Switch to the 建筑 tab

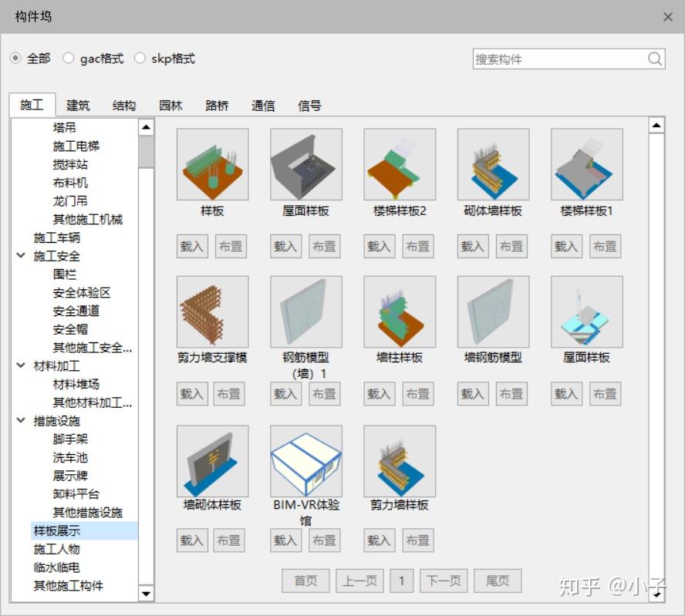(x=77, y=106)
